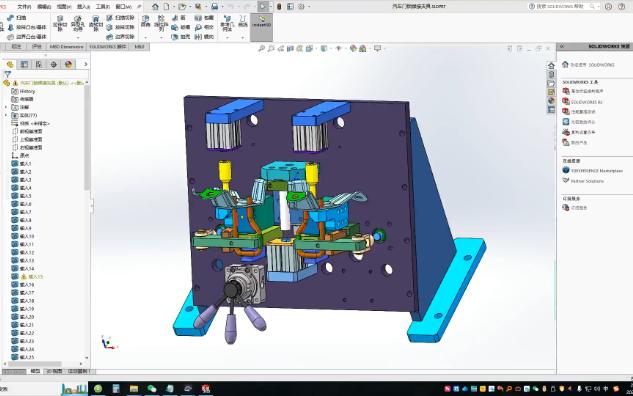Open Custom Properties icon in task pane
Screen dimensions: 633x396
pyautogui.click(x=551, y=110)
